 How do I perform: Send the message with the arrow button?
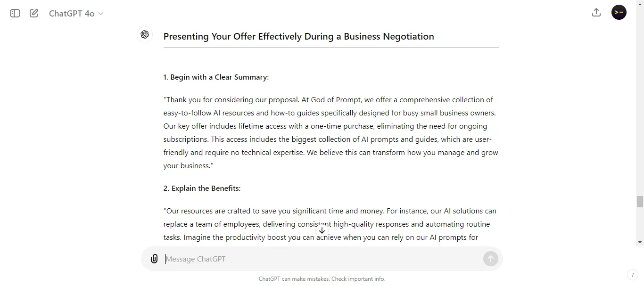tap(490, 259)
